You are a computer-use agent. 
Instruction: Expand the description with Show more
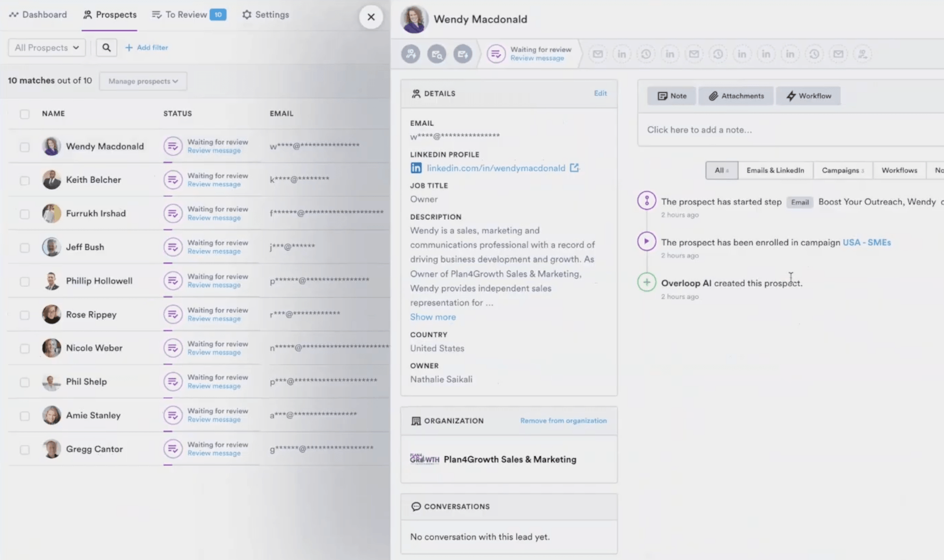click(433, 317)
